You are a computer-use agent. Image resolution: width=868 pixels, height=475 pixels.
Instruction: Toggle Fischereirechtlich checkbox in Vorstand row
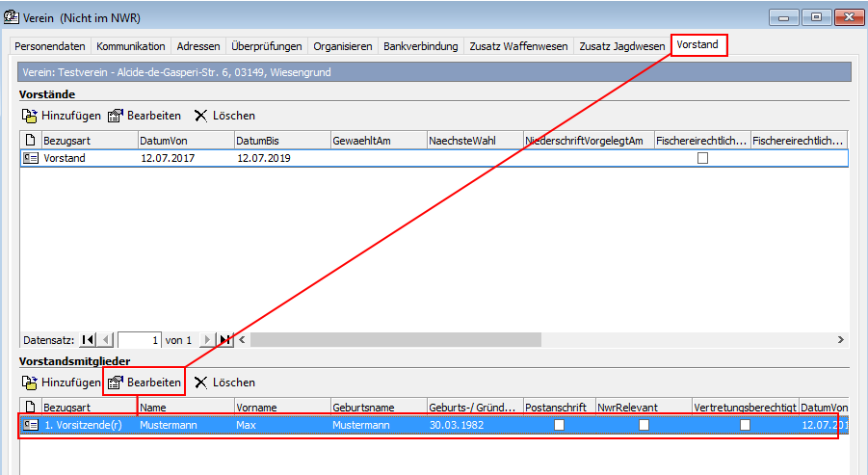[702, 159]
